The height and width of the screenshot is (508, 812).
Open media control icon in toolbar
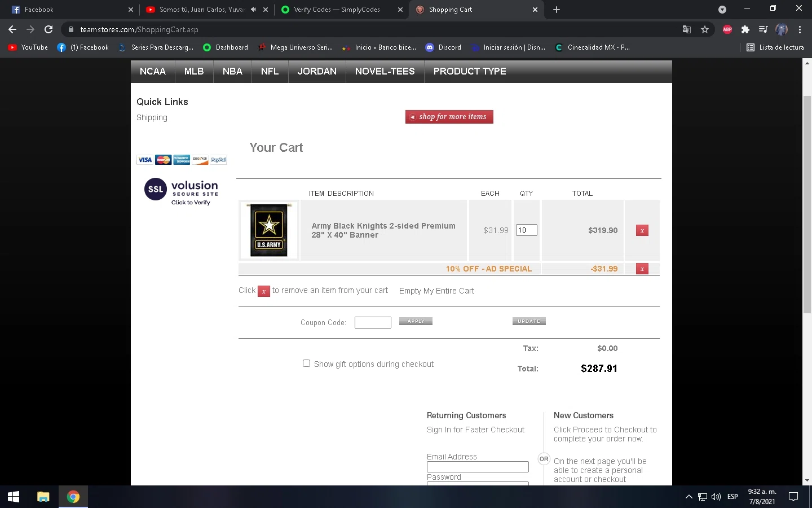tap(764, 29)
